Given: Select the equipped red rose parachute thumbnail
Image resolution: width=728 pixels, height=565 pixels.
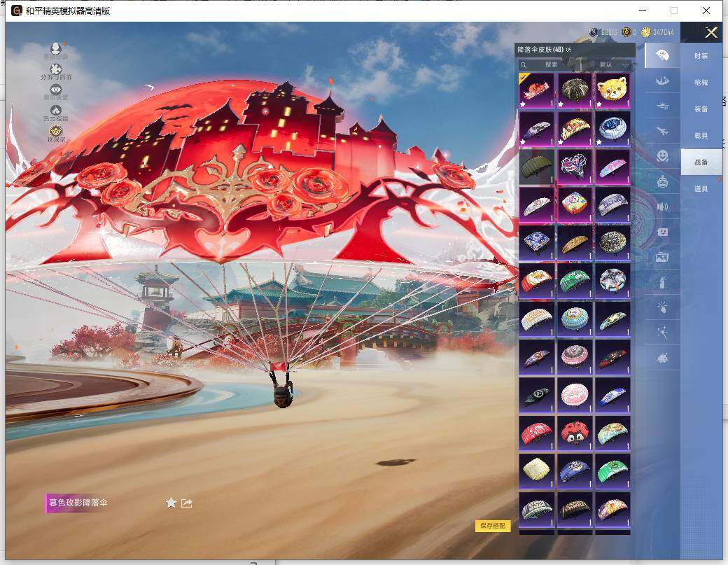Looking at the screenshot, I should coord(536,90).
